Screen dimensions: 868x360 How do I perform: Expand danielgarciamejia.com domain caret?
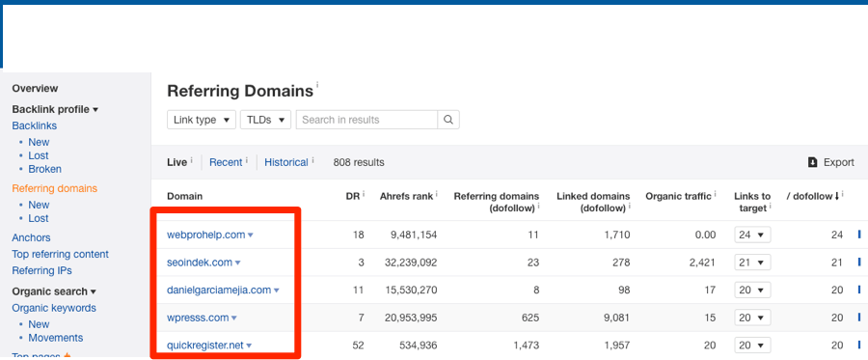(x=276, y=291)
